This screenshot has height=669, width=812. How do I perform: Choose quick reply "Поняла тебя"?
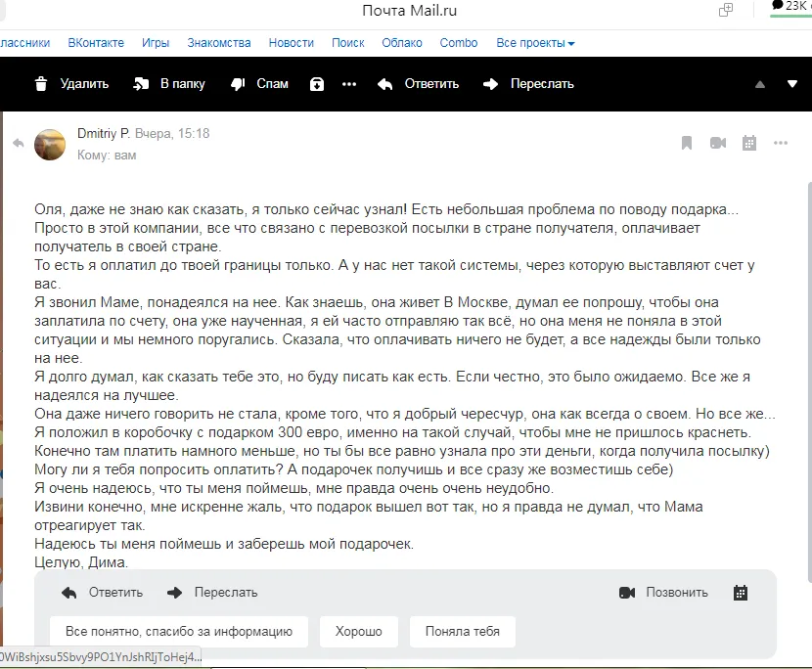(x=463, y=632)
